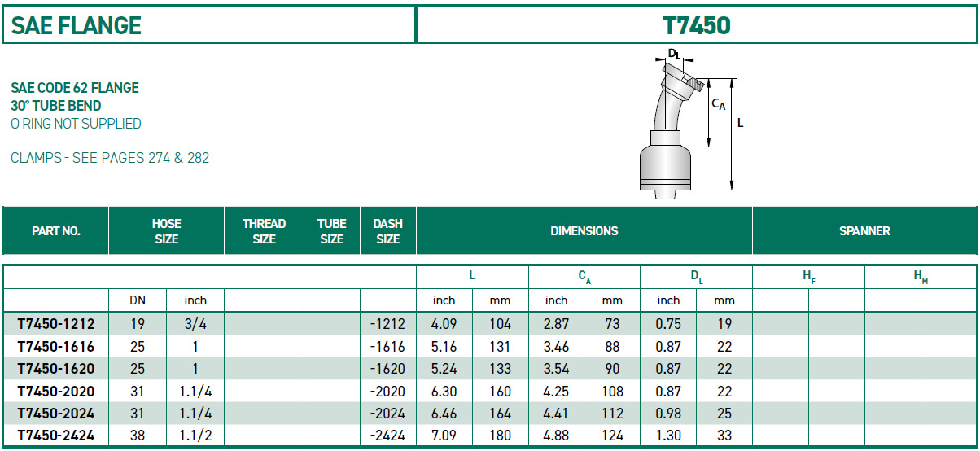Click the PART NO. column header
Screen dimensions: 980x451
[55, 231]
